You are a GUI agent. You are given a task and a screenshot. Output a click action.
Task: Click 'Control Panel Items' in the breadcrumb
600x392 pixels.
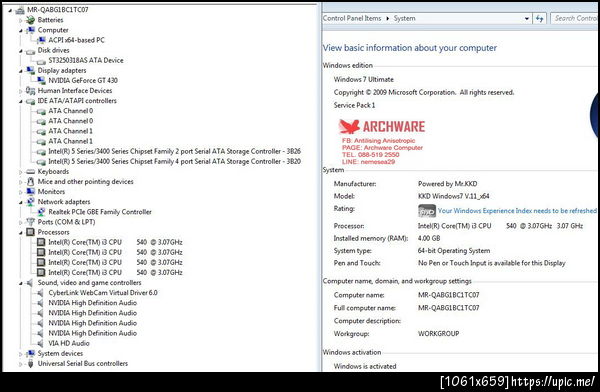pos(352,18)
